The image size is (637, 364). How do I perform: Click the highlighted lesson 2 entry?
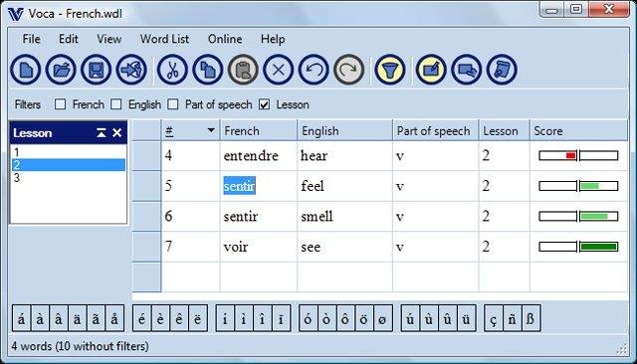(x=69, y=165)
